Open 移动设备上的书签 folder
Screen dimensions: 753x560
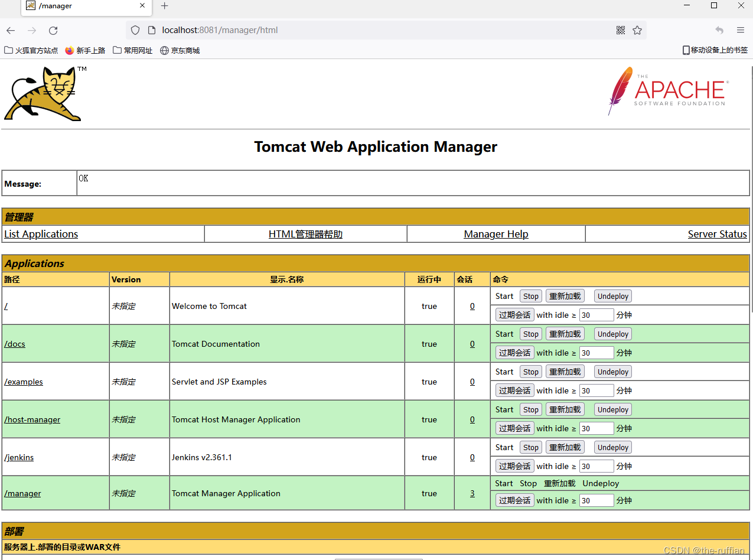click(715, 50)
